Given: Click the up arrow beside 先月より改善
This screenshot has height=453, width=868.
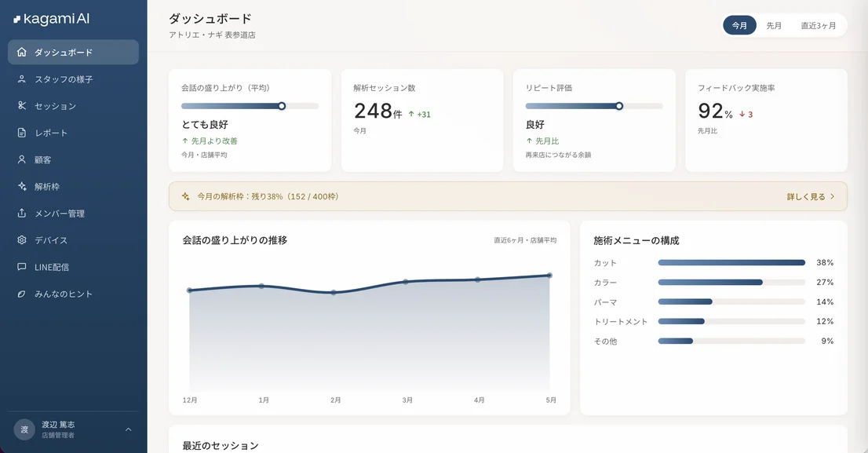Looking at the screenshot, I should 185,141.
